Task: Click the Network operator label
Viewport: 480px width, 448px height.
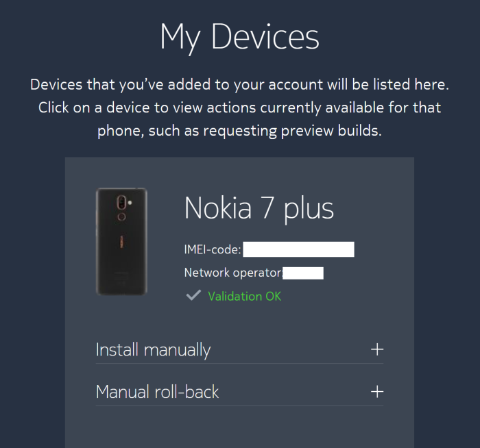Action: (x=233, y=273)
